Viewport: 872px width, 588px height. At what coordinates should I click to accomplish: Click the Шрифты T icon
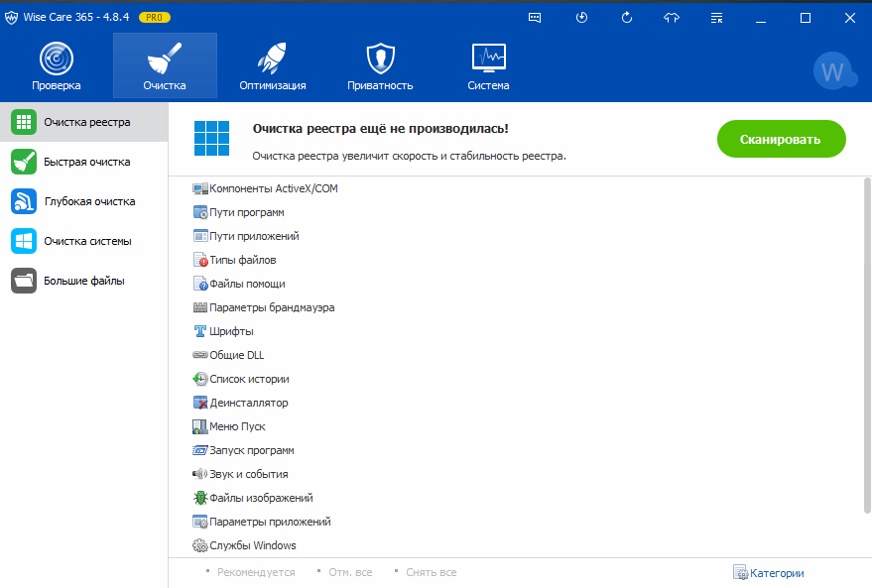200,331
